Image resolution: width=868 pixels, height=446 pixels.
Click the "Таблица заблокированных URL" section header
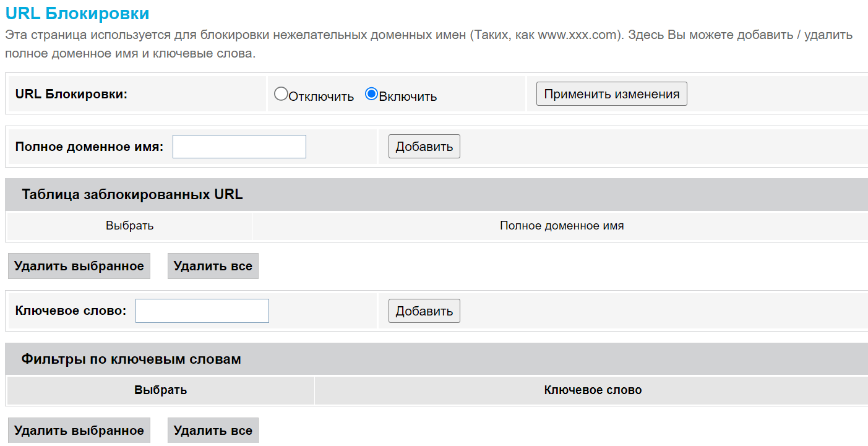click(132, 195)
